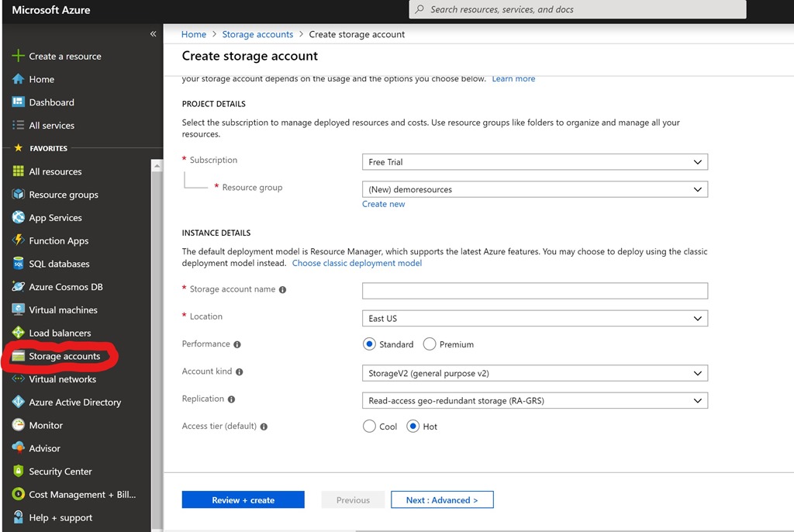The width and height of the screenshot is (794, 532).
Task: Open Virtual machines label in the sidebar
Action: coord(64,309)
